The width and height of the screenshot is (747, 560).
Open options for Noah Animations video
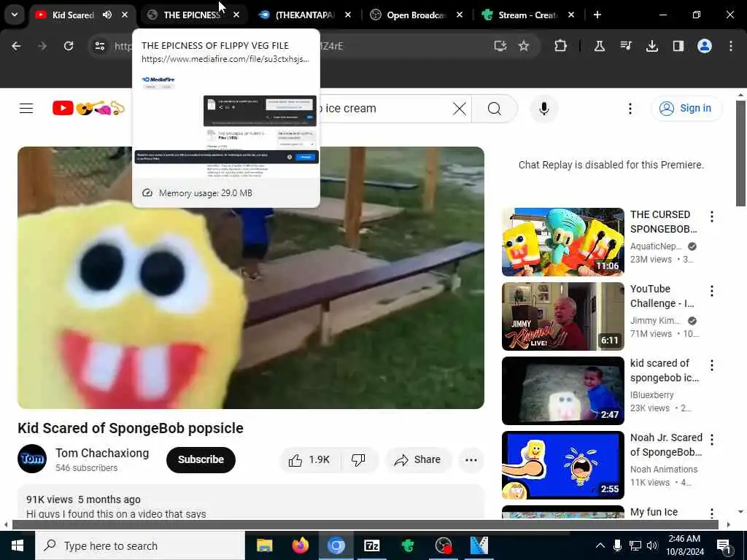[x=712, y=440]
